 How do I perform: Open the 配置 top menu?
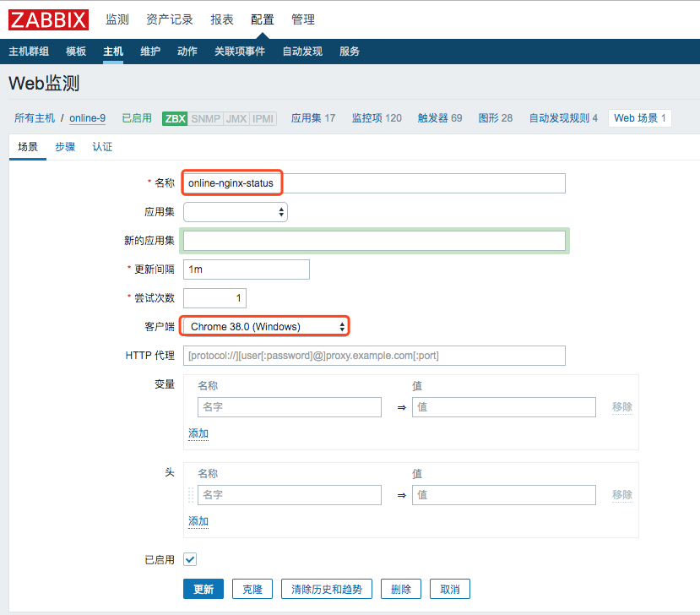click(262, 19)
